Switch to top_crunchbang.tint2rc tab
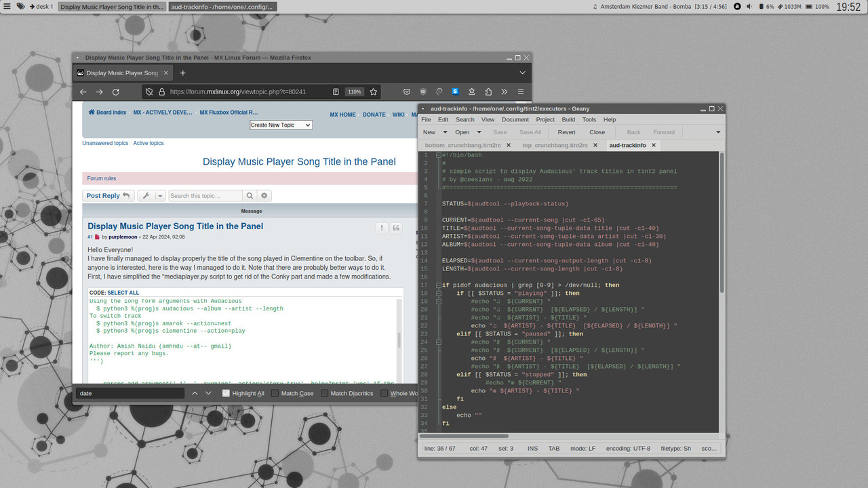 click(555, 145)
